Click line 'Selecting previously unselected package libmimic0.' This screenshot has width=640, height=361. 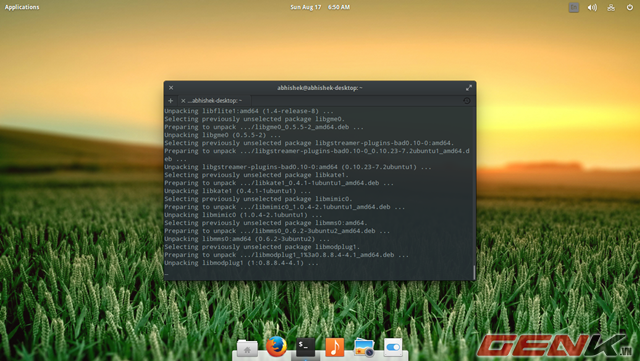[258, 199]
